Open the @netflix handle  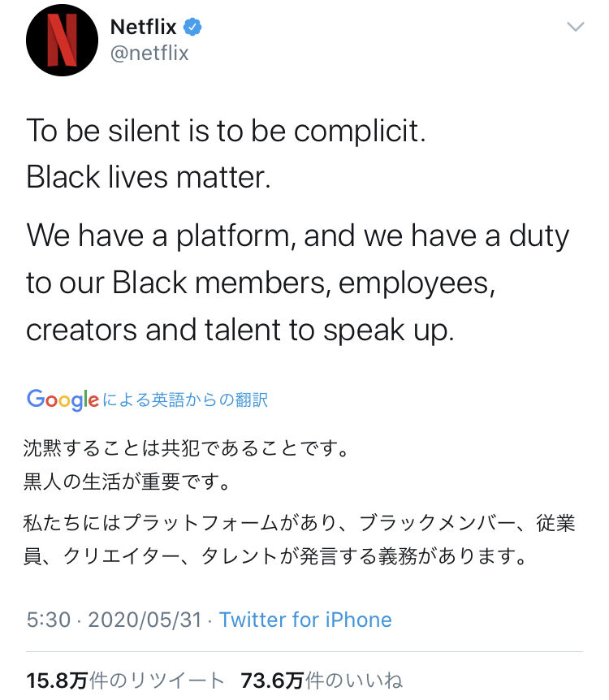pyautogui.click(x=149, y=54)
